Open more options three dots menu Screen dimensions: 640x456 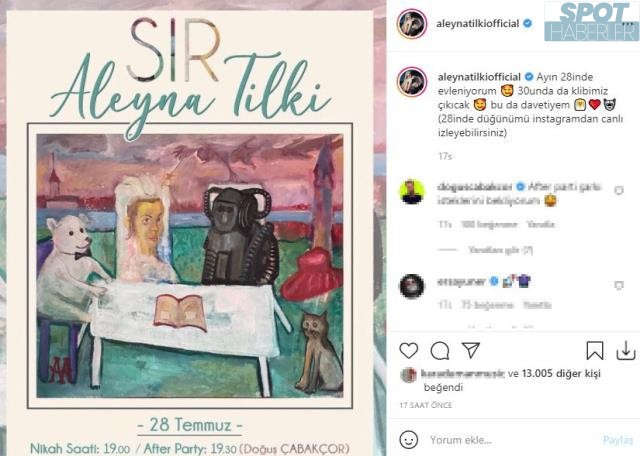click(629, 24)
